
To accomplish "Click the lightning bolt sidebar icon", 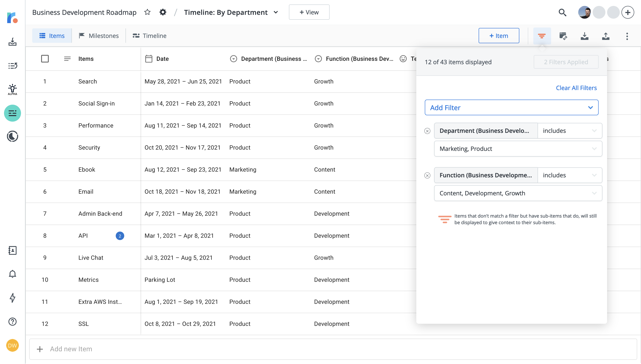I will [x=12, y=298].
